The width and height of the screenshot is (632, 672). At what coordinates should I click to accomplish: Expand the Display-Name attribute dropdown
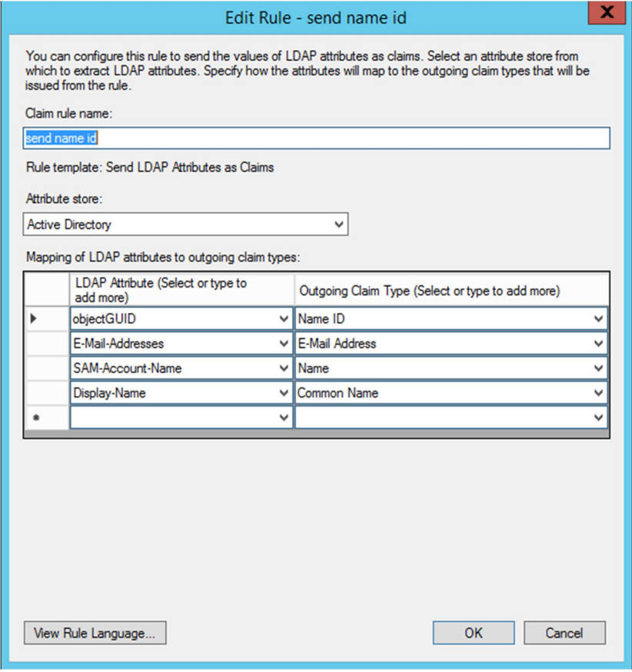(x=284, y=393)
